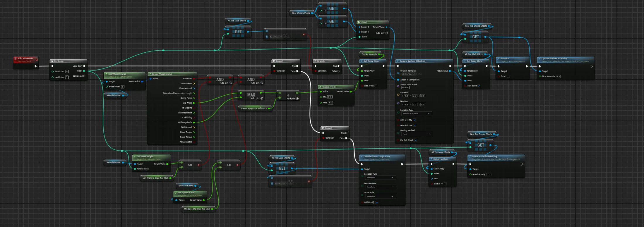
Task: Click the Clamp Min value field
Action: pos(330,97)
